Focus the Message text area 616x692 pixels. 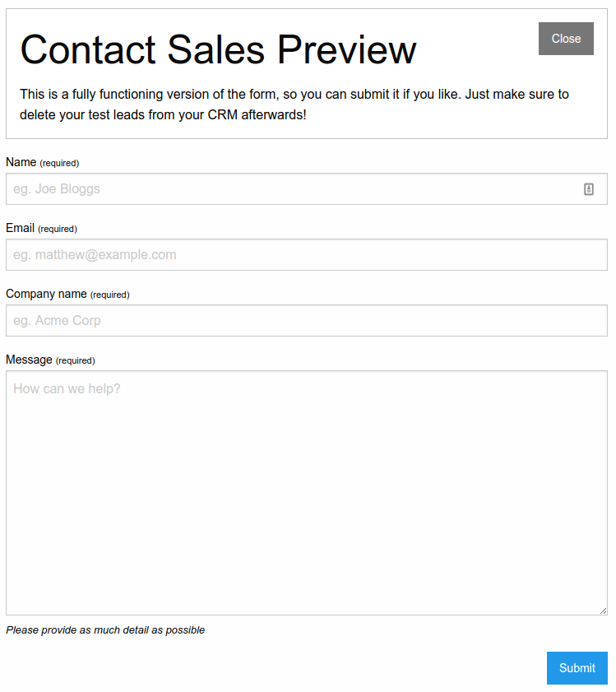point(306,492)
